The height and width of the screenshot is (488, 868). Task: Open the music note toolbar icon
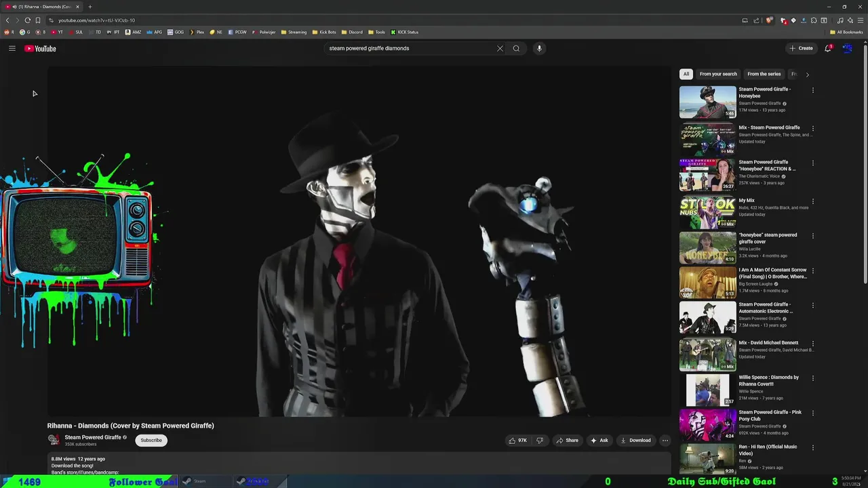tap(840, 20)
